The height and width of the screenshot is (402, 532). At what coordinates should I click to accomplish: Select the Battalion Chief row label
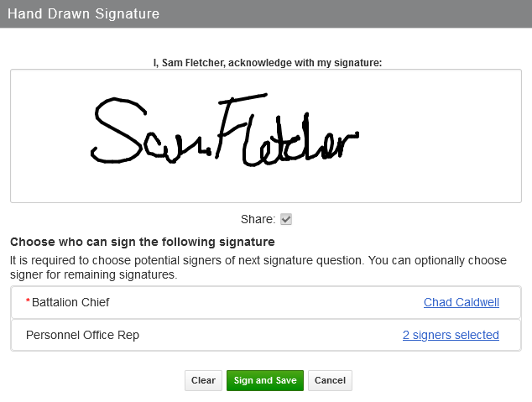(70, 302)
